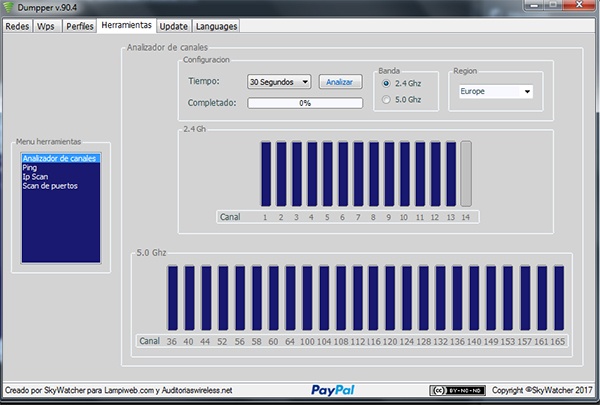Click the PayPal donation logo
This screenshot has width=600, height=405.
tap(333, 390)
